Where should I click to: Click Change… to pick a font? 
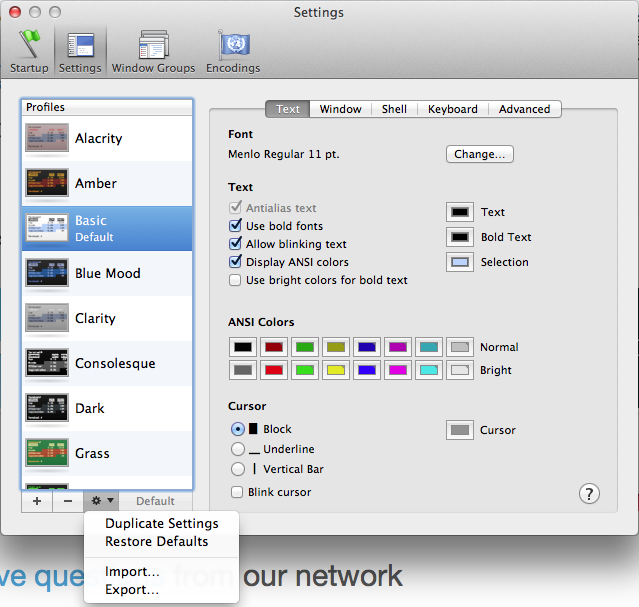coord(480,154)
